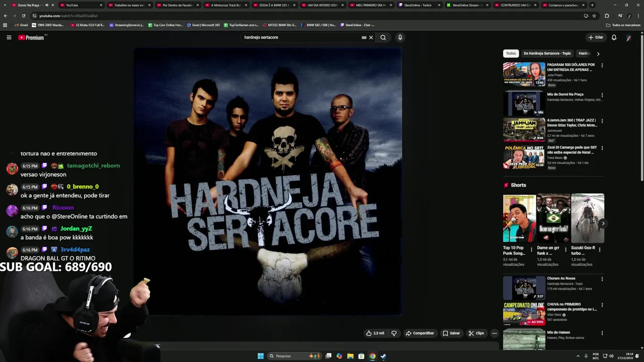Open JammJam Trap Jazz video thumbnail
644x362 pixels.
(524, 130)
